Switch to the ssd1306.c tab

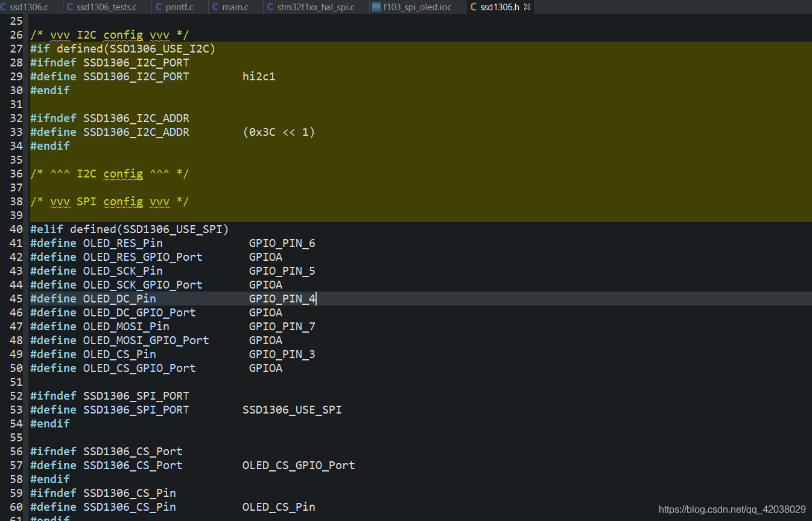click(28, 7)
